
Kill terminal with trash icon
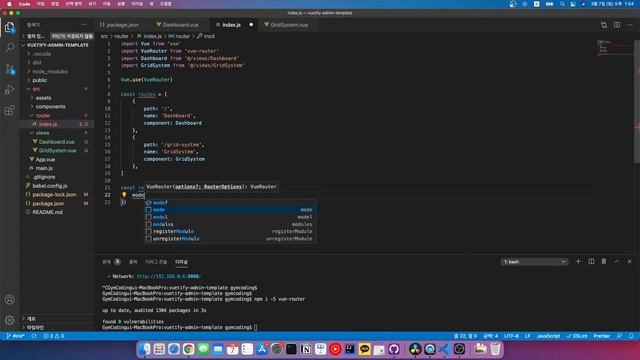(604, 261)
